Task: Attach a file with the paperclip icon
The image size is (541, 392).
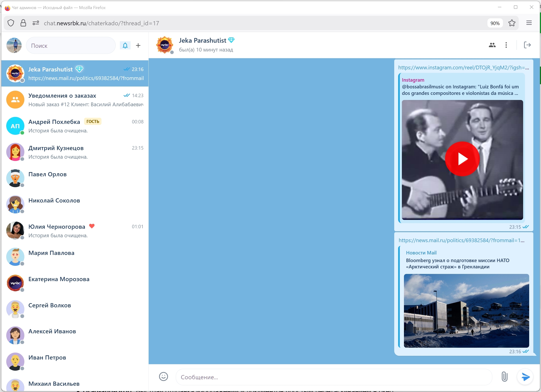Action: [504, 376]
